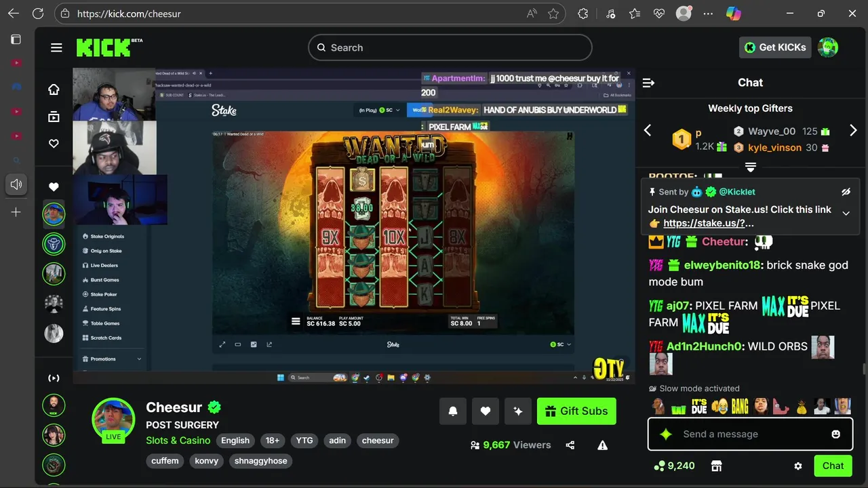Open the Copilot icon in browser toolbar
The width and height of the screenshot is (868, 488).
[733, 14]
